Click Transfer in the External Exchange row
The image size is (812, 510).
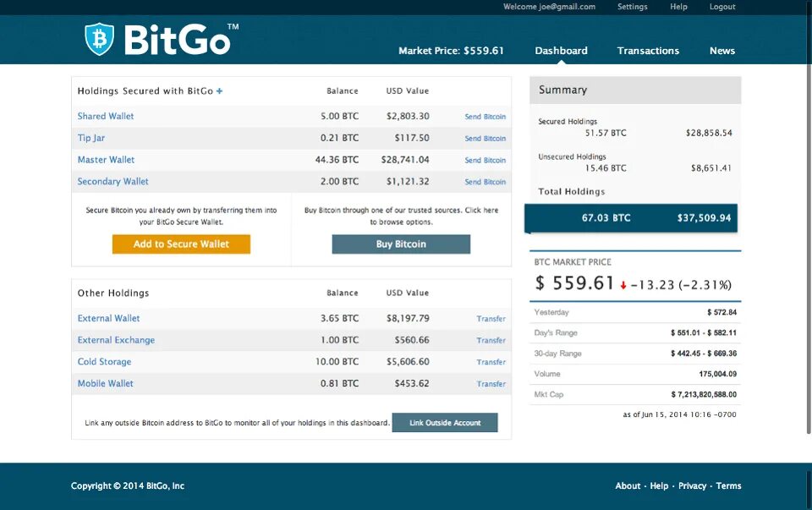(491, 340)
